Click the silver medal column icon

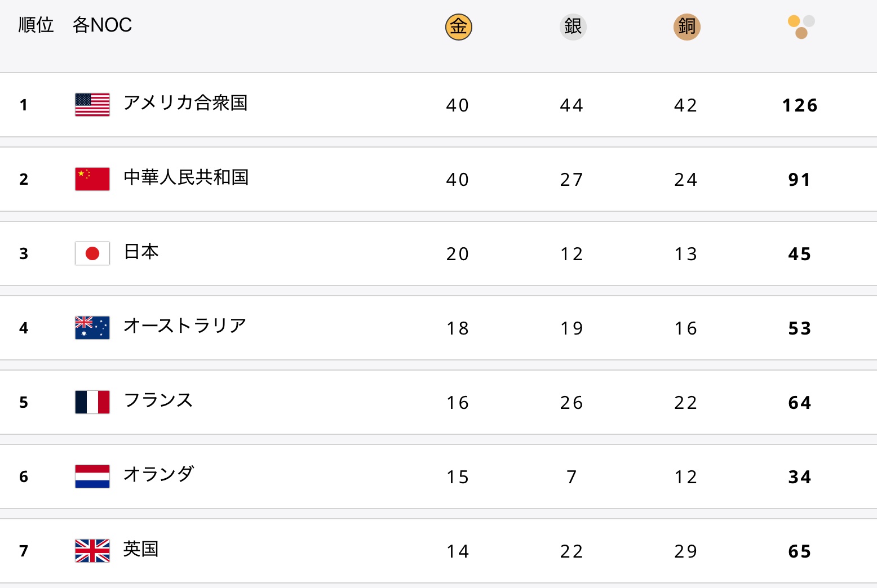point(573,26)
